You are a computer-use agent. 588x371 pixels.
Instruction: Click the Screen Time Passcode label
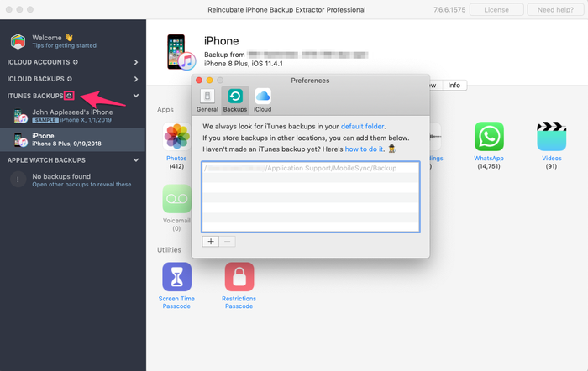(x=176, y=302)
